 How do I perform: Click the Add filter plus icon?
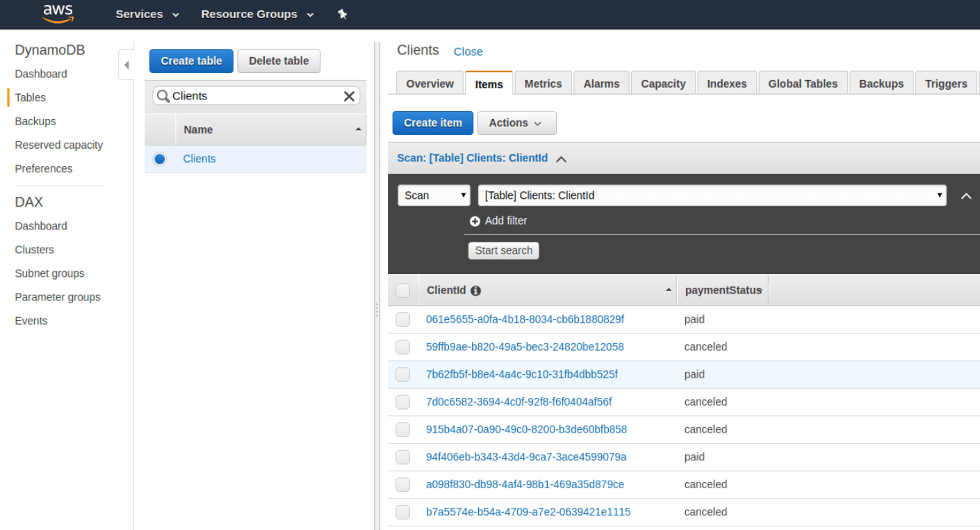[x=475, y=220]
